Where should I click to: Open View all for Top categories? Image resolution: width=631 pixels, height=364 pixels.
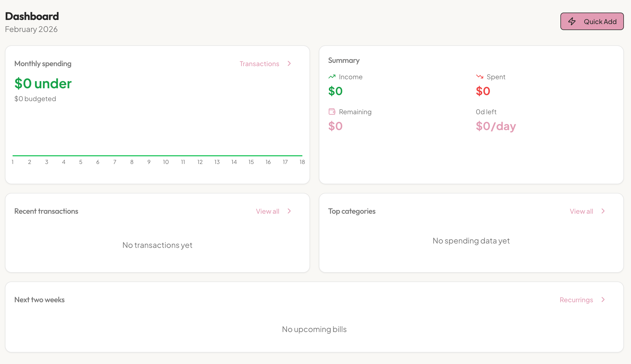coord(581,211)
